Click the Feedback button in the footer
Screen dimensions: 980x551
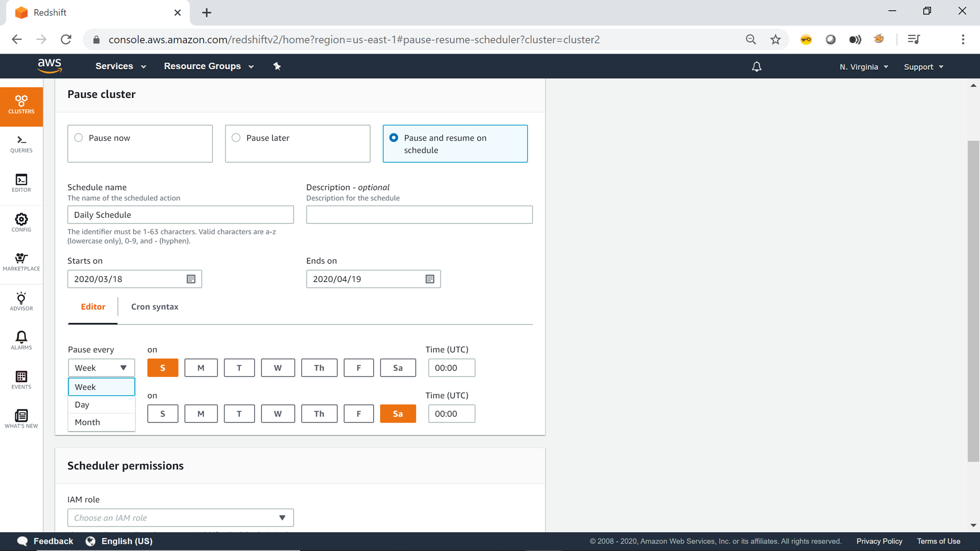(x=45, y=541)
